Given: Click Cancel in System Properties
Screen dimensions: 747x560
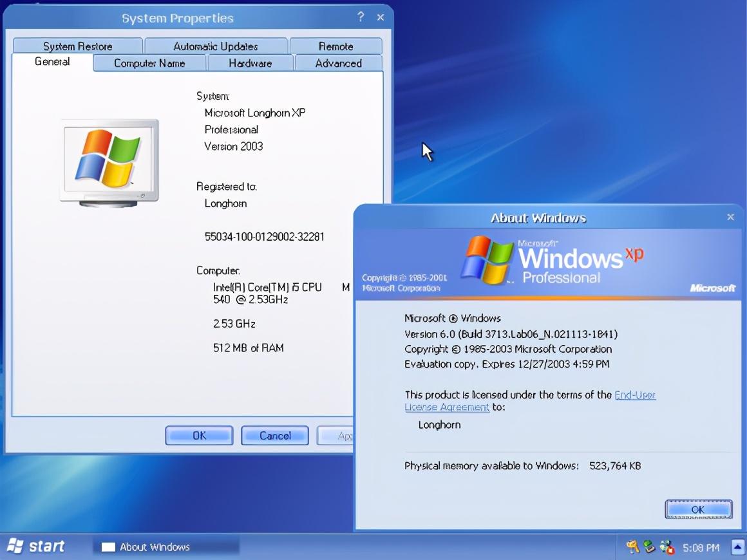Looking at the screenshot, I should 275,435.
